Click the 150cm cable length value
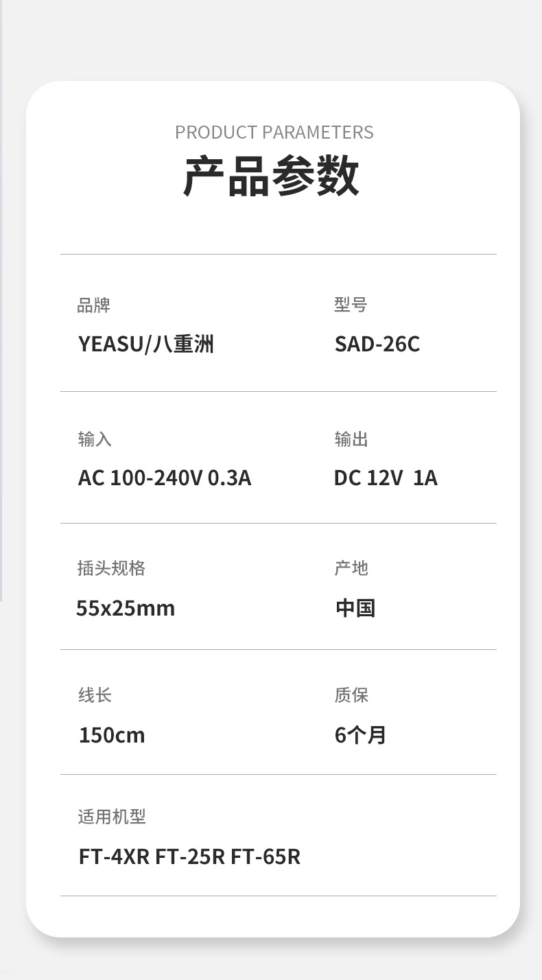Screen dimensions: 542x980 click(112, 735)
